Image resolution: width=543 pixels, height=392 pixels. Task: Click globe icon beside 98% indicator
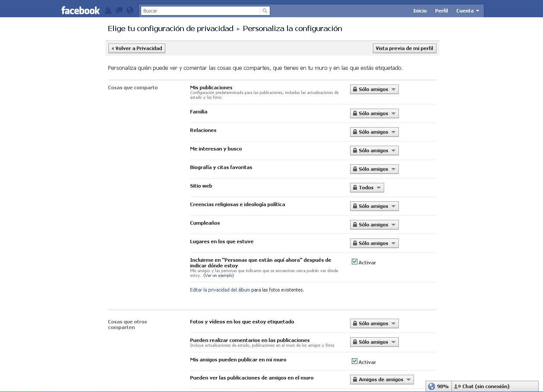click(x=431, y=386)
